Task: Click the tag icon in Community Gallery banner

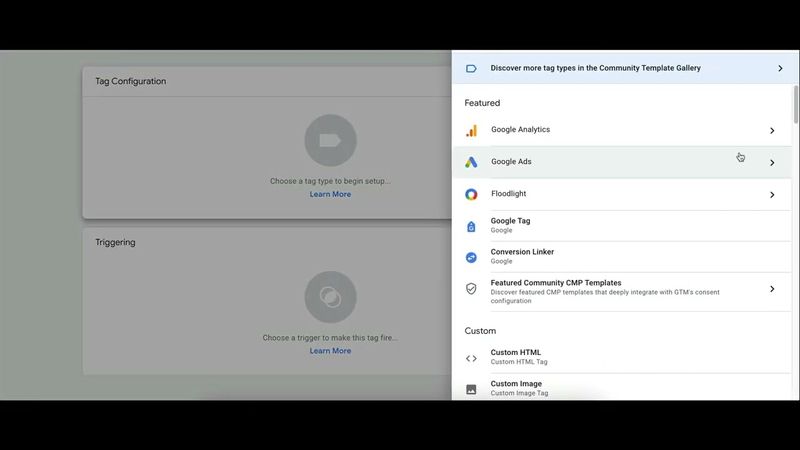Action: click(x=471, y=68)
